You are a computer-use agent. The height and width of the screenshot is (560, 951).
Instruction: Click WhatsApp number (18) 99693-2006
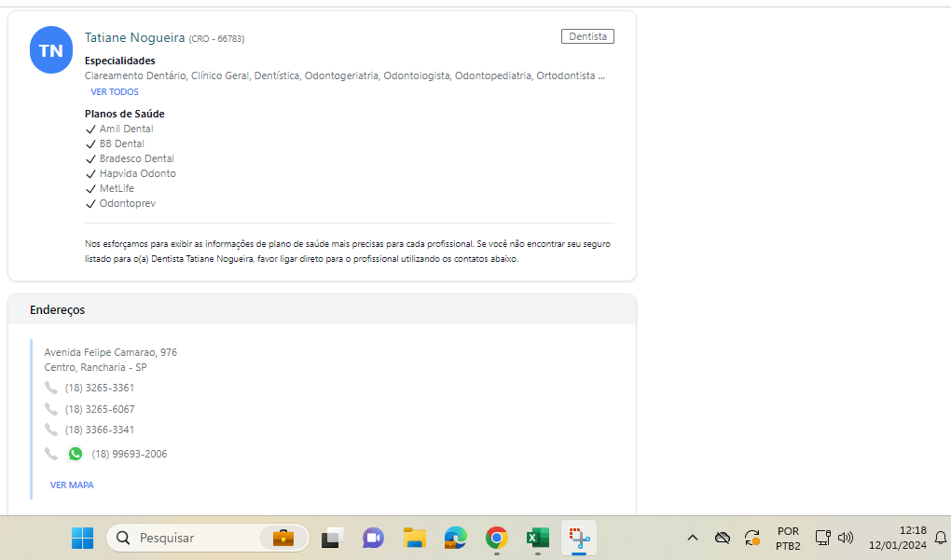click(130, 454)
